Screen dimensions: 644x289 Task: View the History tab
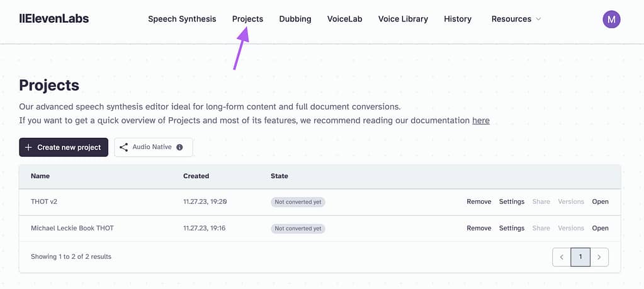click(x=458, y=19)
